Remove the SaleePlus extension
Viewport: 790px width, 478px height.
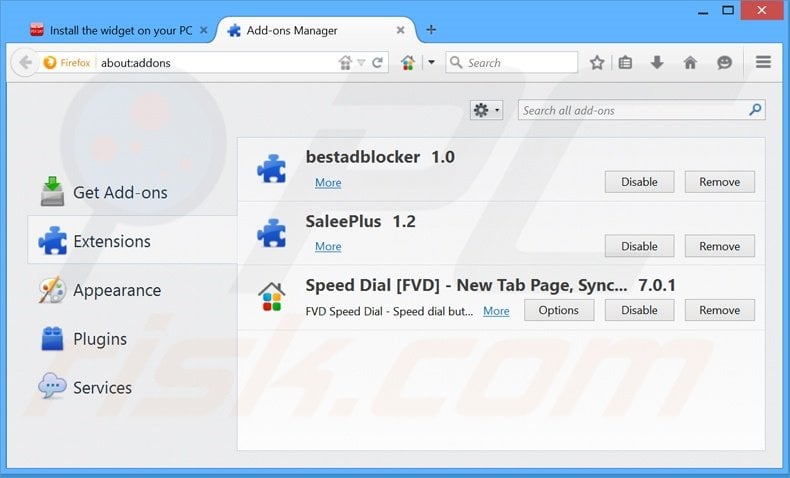[719, 246]
